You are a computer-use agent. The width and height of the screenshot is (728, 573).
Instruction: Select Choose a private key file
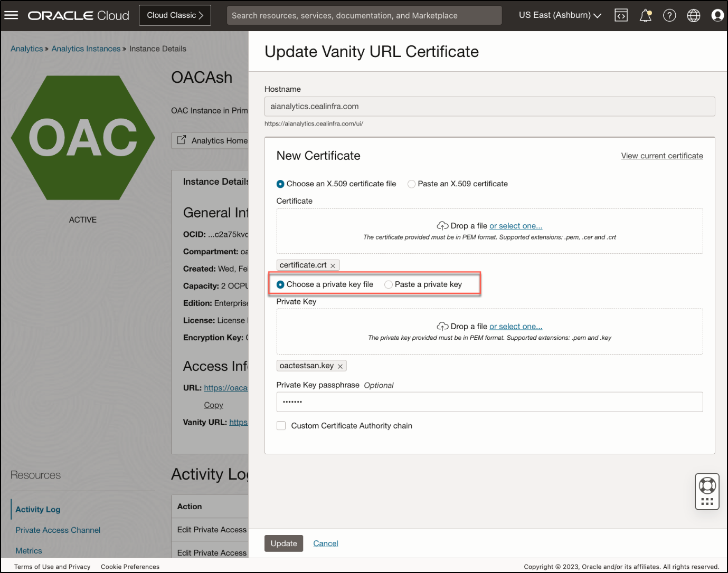coord(280,284)
